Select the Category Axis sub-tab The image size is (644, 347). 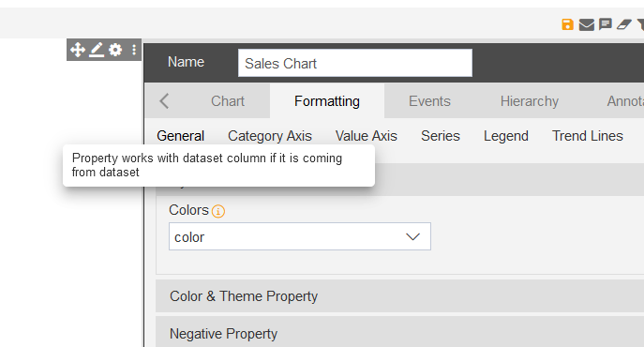pos(270,136)
